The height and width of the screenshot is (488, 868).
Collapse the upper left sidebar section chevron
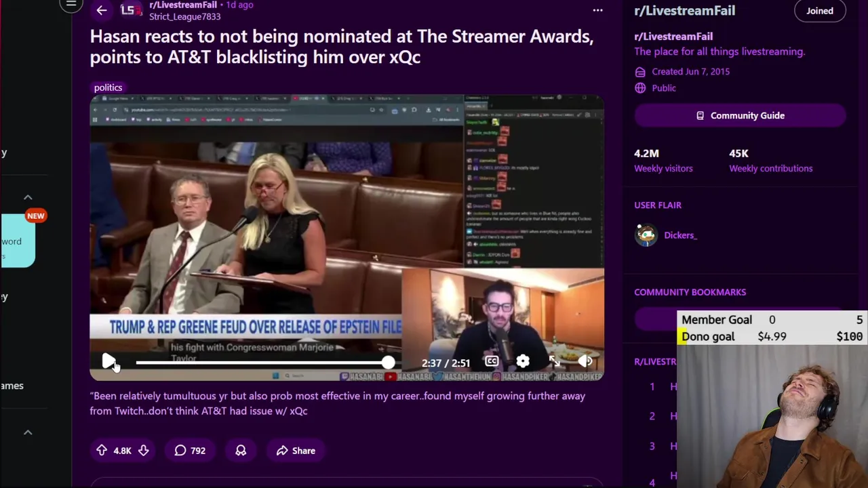[x=28, y=197]
